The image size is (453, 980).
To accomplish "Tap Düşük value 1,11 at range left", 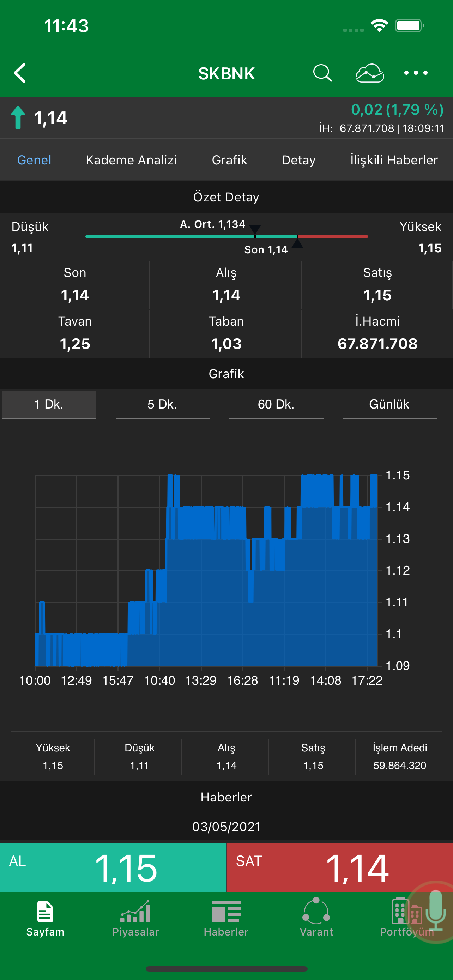I will tap(22, 248).
